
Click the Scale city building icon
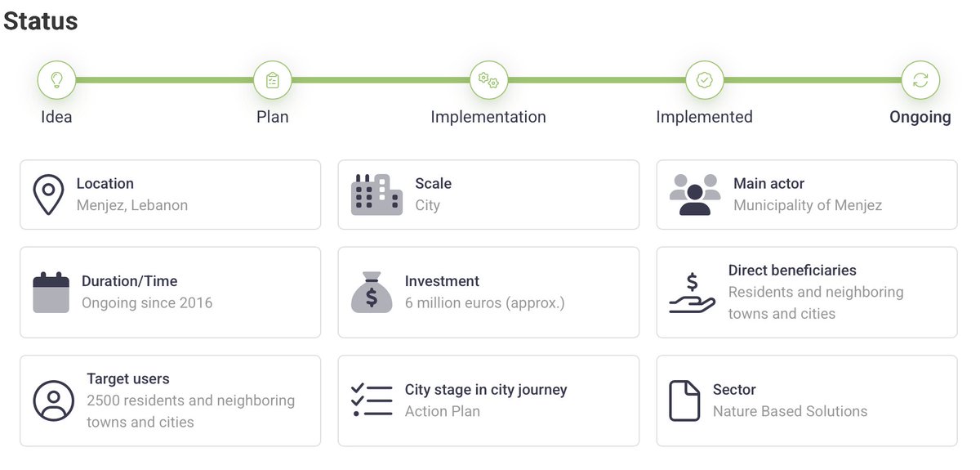coord(376,195)
